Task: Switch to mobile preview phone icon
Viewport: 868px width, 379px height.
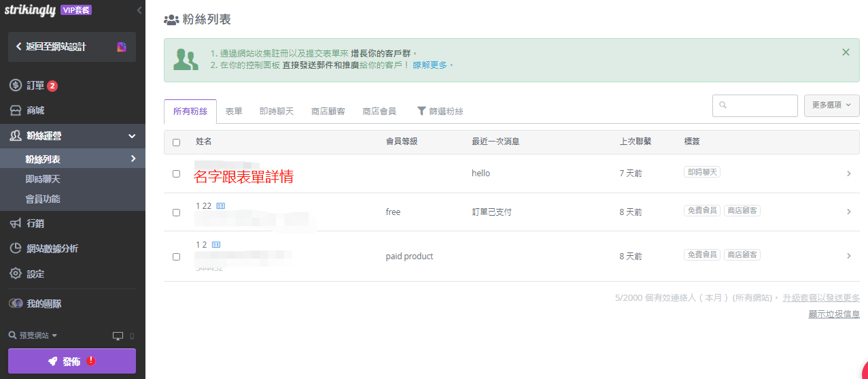Action: click(x=132, y=335)
